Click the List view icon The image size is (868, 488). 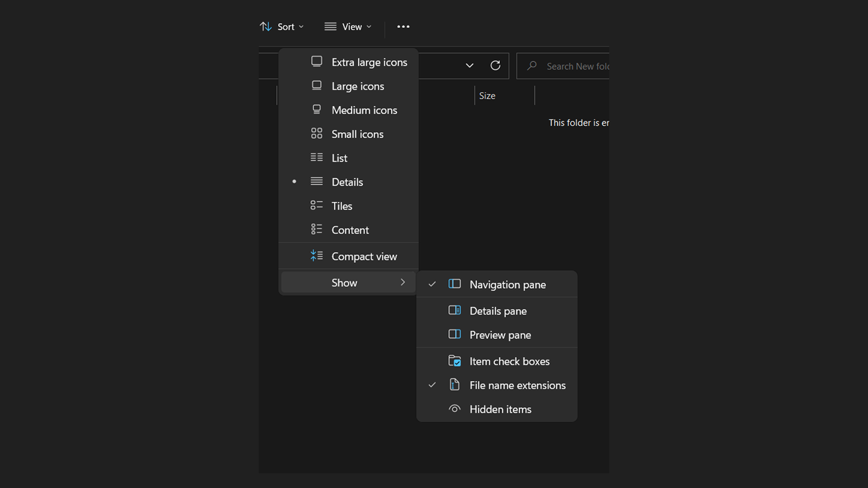pyautogui.click(x=317, y=157)
